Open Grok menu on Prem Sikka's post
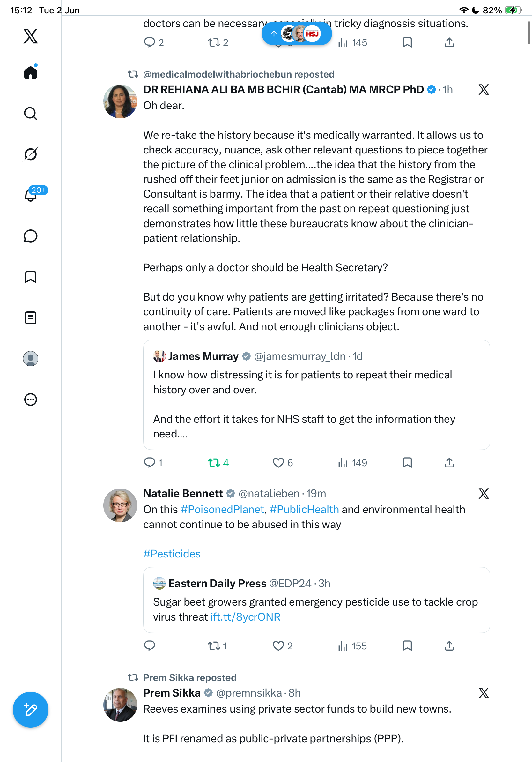532x762 pixels. click(x=484, y=693)
